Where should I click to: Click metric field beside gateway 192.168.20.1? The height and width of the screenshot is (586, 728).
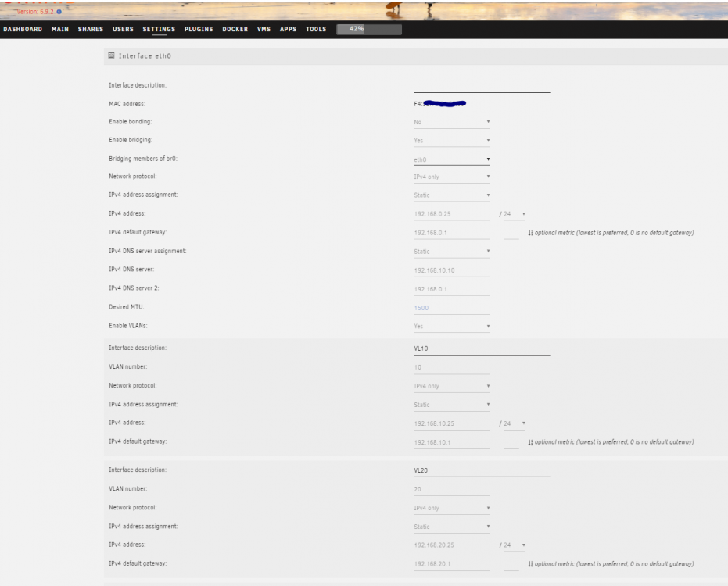(x=511, y=565)
